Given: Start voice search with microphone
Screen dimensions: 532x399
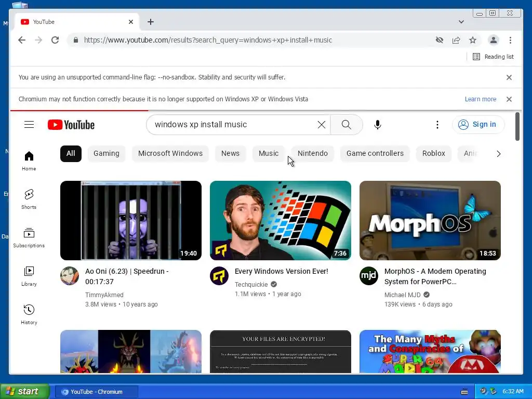Looking at the screenshot, I should (x=377, y=125).
